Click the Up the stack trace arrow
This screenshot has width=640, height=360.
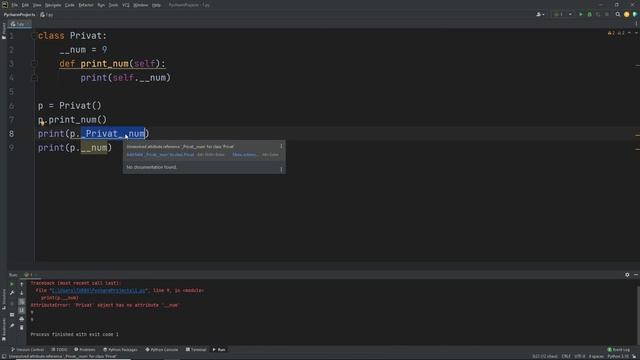22,284
